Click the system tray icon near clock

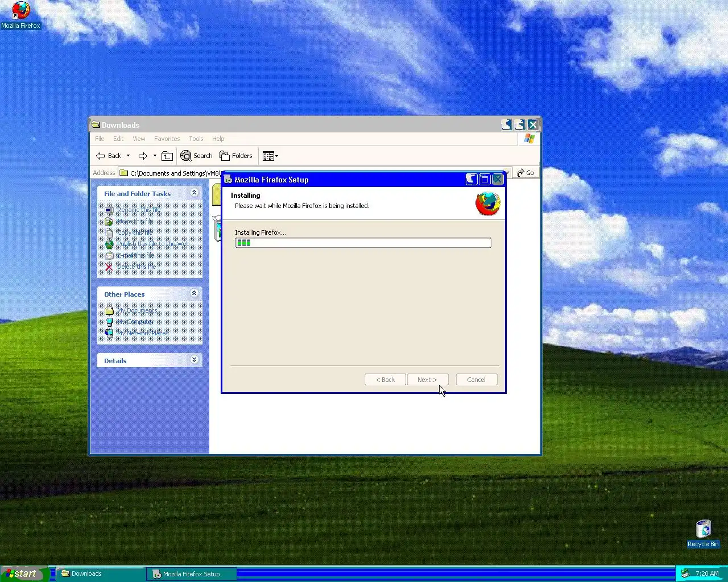(x=685, y=573)
